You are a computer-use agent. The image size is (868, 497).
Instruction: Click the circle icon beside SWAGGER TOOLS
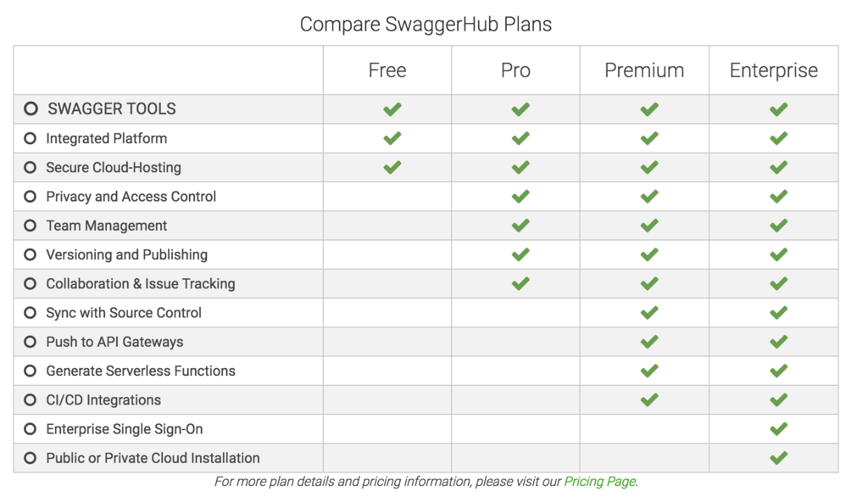(31, 109)
